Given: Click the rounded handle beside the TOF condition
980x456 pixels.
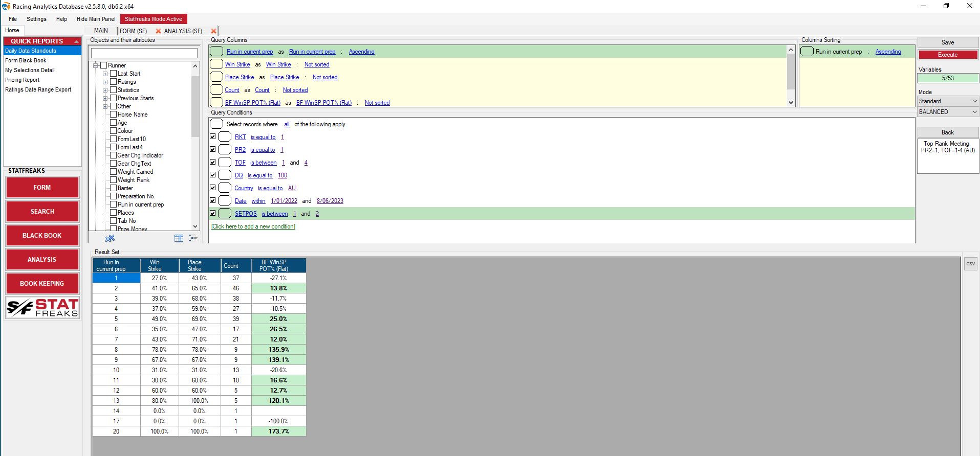Looking at the screenshot, I should click(x=225, y=163).
